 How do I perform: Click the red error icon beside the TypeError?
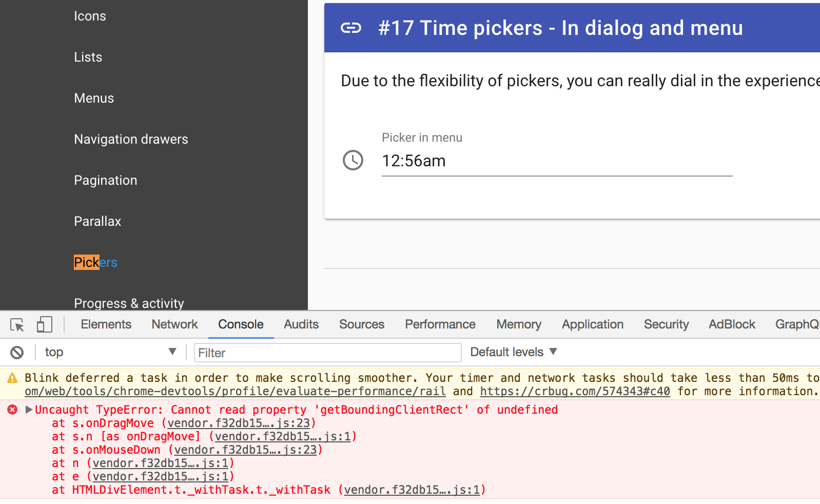[12, 410]
